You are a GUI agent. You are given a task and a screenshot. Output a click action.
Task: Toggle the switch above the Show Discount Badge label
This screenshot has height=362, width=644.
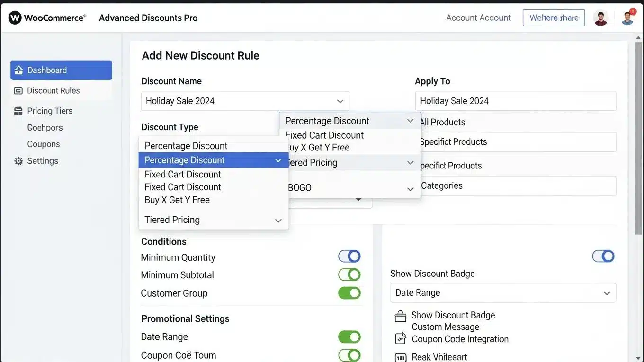603,256
